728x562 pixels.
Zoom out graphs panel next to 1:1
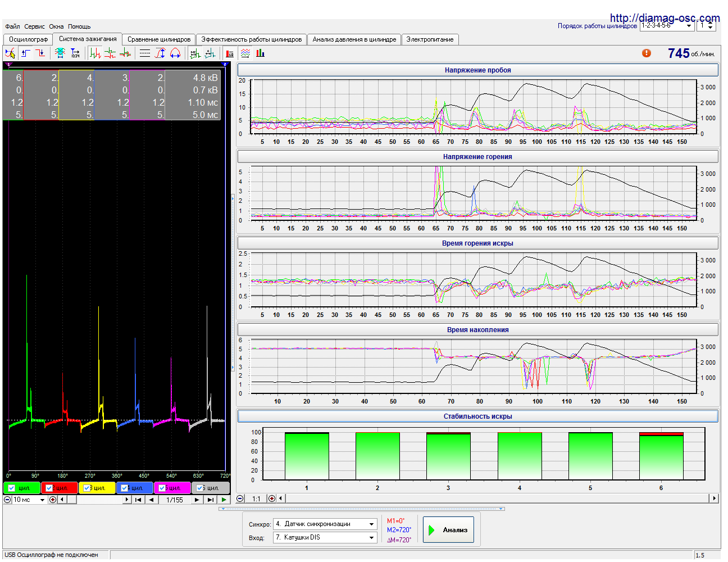[x=240, y=498]
